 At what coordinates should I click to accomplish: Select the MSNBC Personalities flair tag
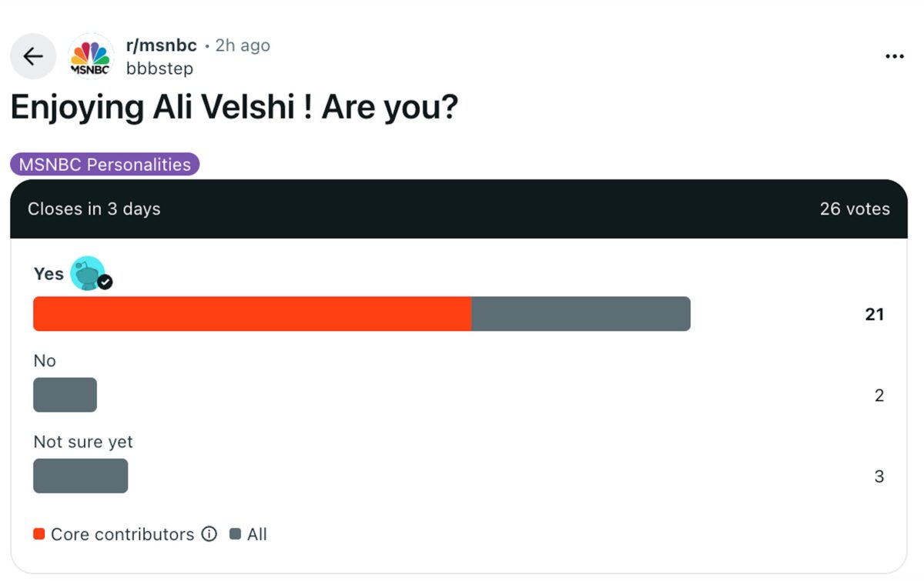pos(105,164)
